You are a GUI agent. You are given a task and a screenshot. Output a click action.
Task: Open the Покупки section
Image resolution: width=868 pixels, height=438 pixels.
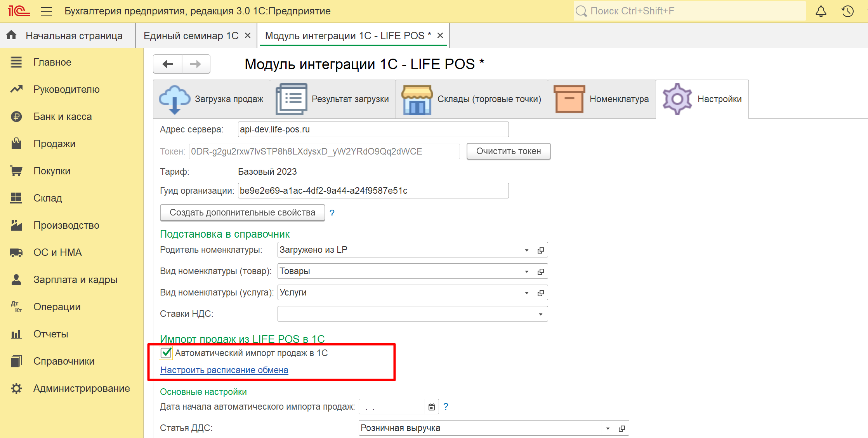tap(71, 171)
